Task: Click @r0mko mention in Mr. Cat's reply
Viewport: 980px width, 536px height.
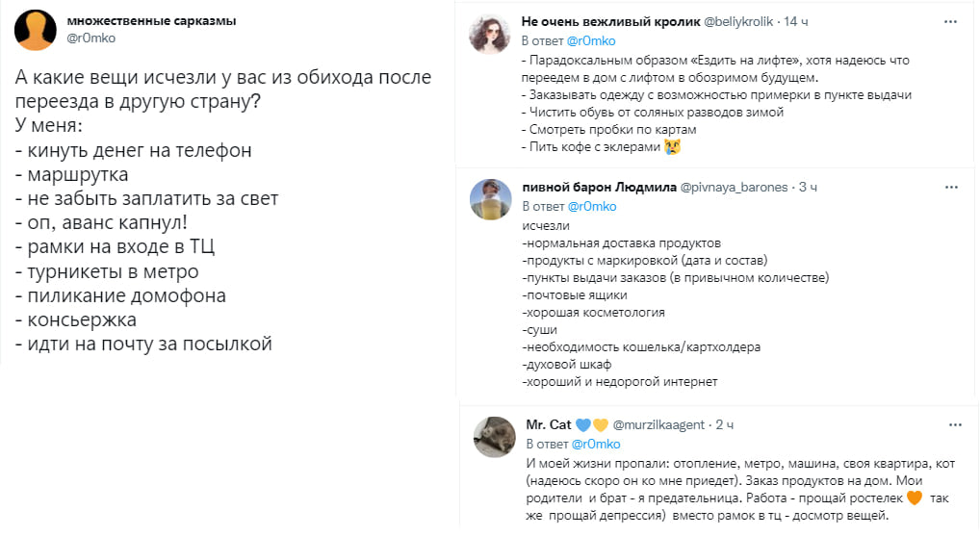Action: 596,444
